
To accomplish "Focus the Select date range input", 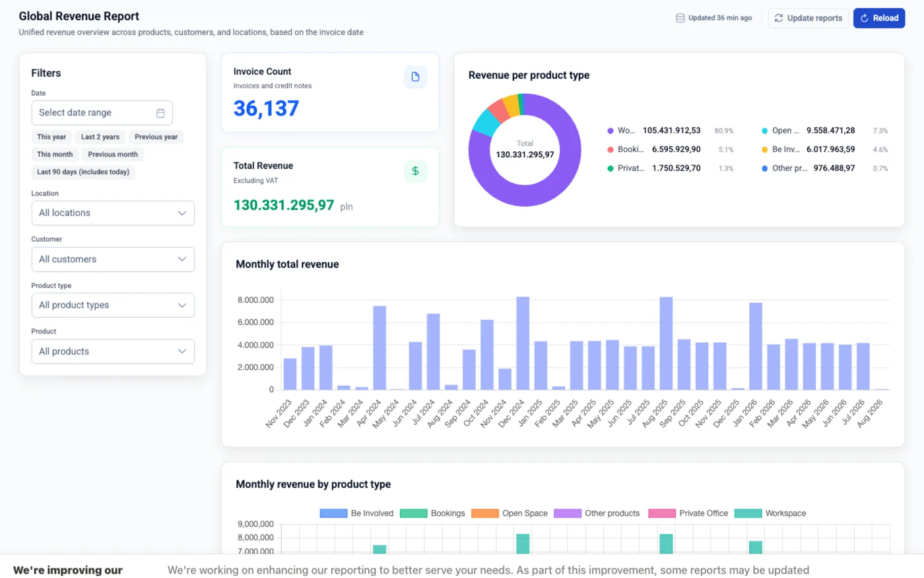I will (102, 113).
